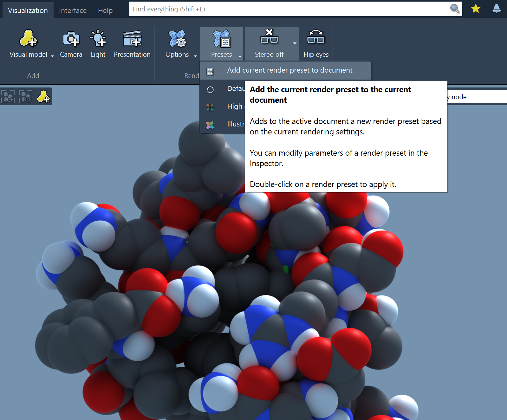Choose the Default render preset entry
507x420 pixels.
[x=222, y=89]
